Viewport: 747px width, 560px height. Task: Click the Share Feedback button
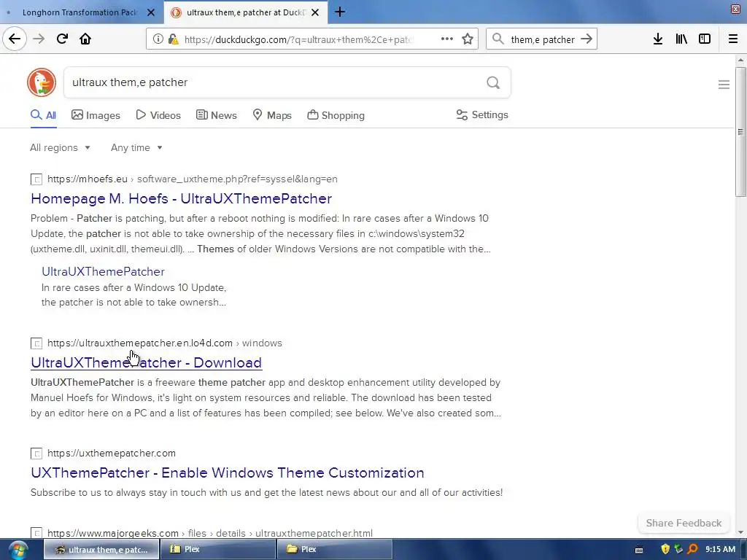[684, 523]
